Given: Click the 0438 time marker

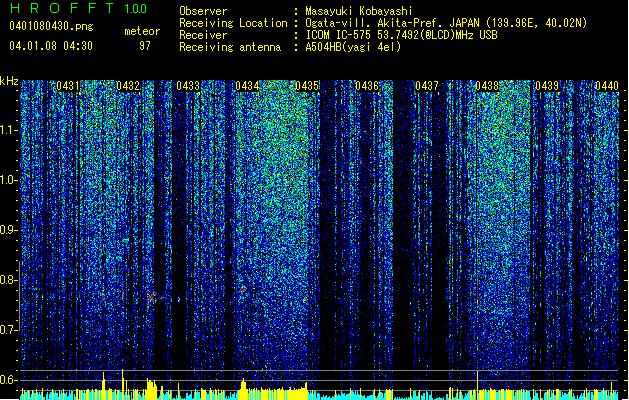Looking at the screenshot, I should click(487, 86).
